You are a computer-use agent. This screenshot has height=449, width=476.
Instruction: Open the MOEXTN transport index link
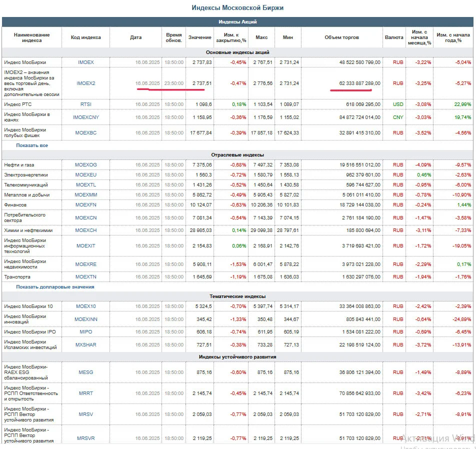click(x=86, y=277)
